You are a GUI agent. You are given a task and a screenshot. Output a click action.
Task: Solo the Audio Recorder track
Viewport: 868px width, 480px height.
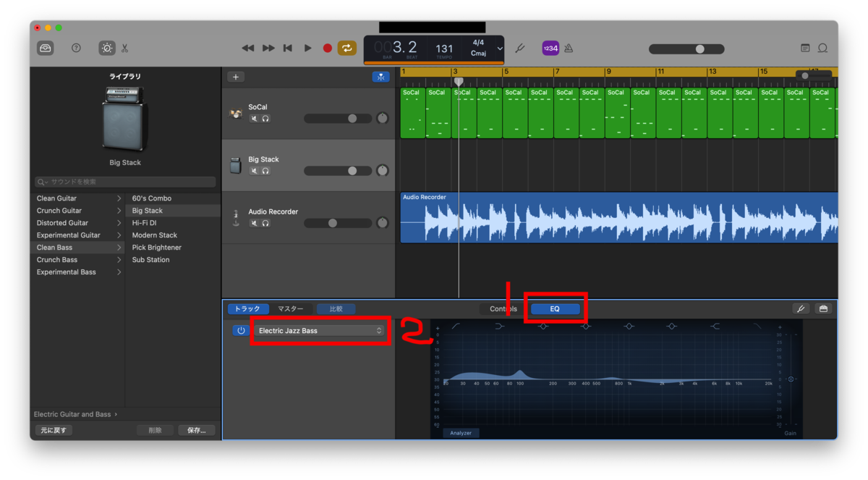265,223
